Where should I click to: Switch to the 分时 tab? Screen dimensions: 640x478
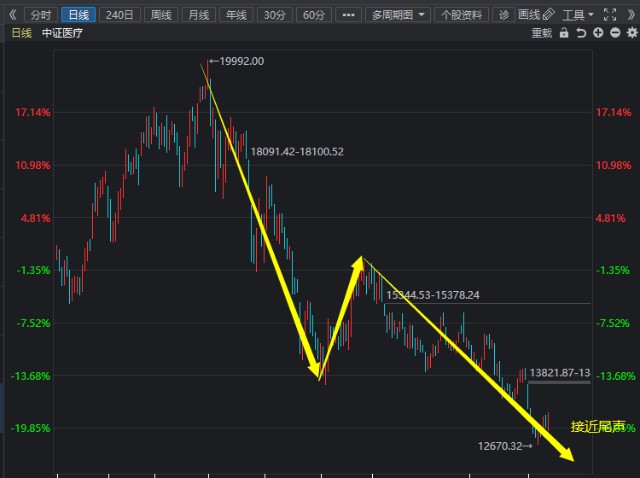click(x=39, y=15)
